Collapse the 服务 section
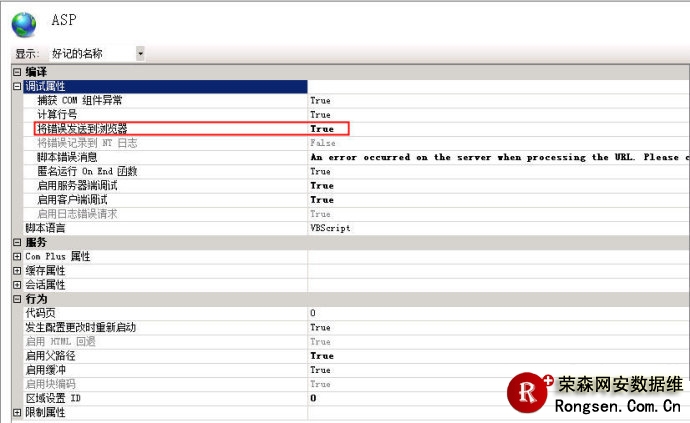The height and width of the screenshot is (423, 690). [x=17, y=242]
